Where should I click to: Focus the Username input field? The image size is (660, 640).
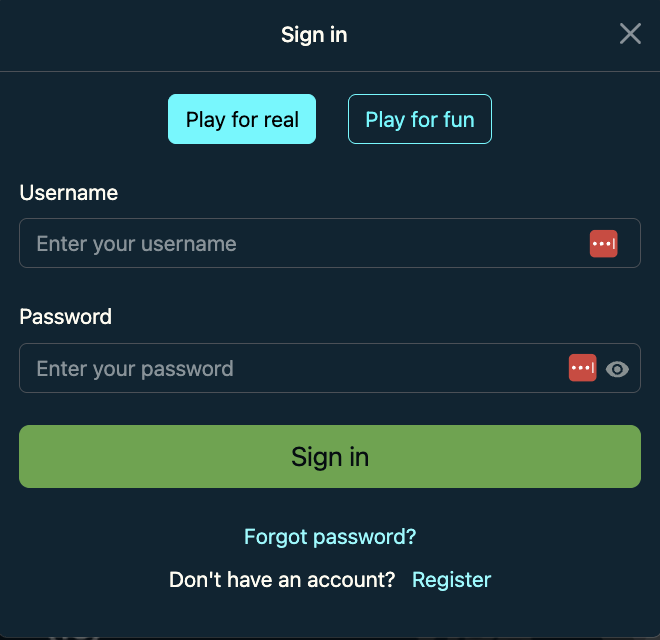[300, 244]
